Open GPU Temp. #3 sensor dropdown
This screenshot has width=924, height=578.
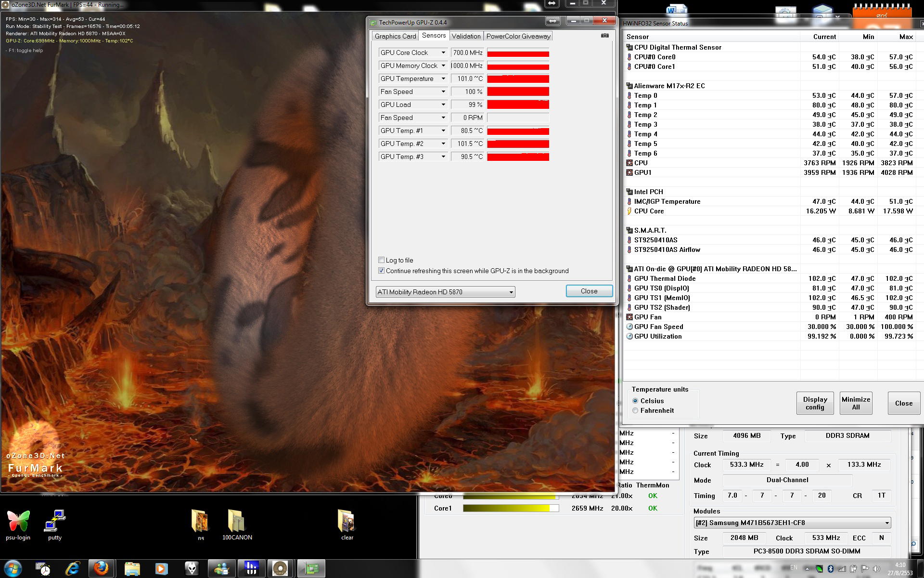point(443,157)
